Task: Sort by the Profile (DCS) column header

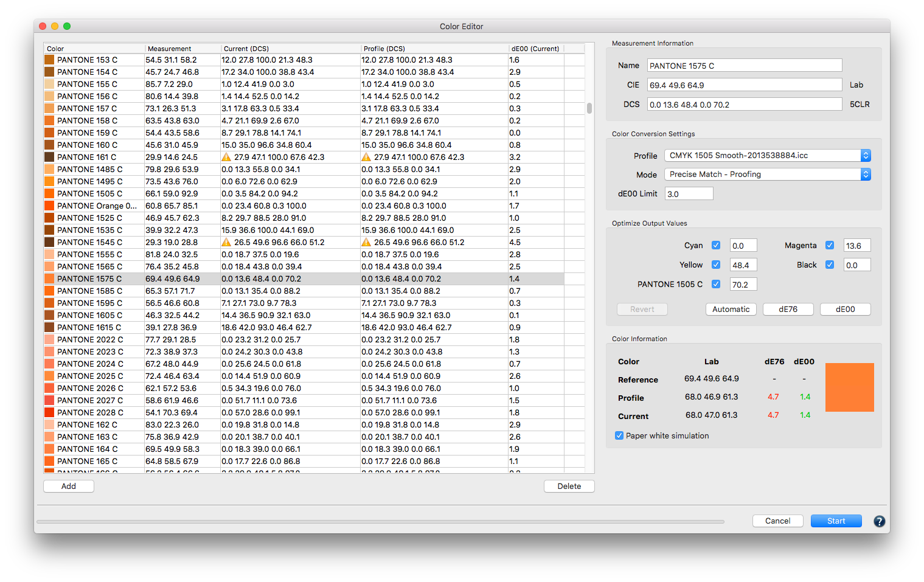Action: click(x=434, y=49)
